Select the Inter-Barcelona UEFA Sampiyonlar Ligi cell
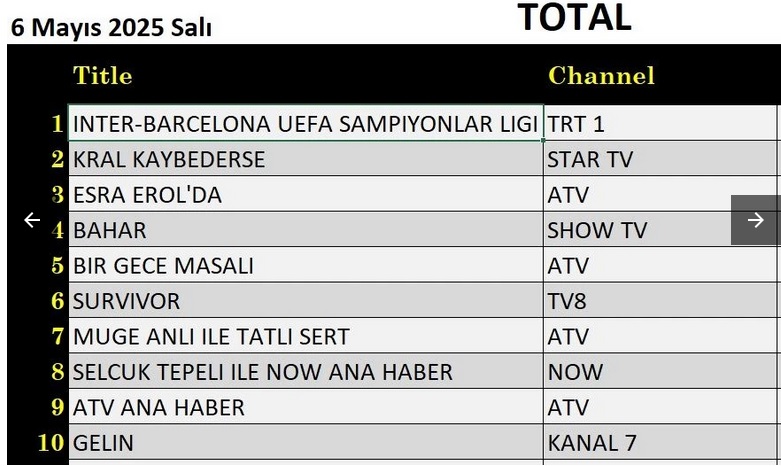The image size is (781, 466). coord(305,123)
